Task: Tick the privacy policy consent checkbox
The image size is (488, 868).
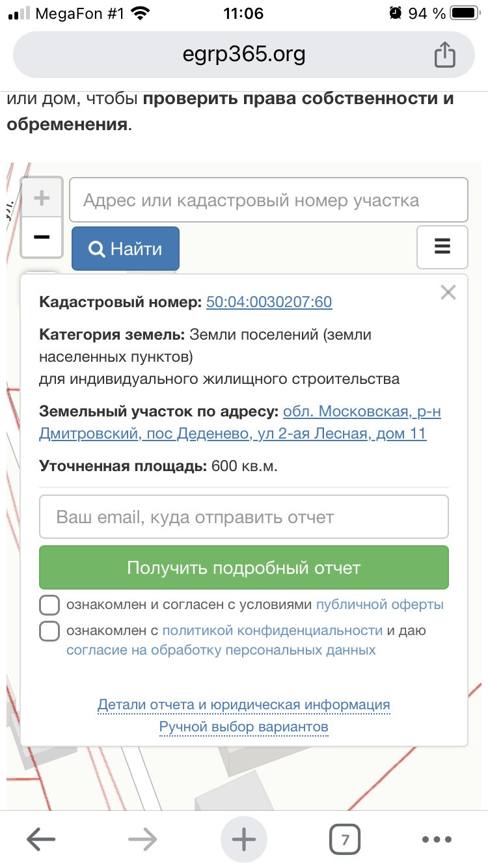Action: coord(50,631)
